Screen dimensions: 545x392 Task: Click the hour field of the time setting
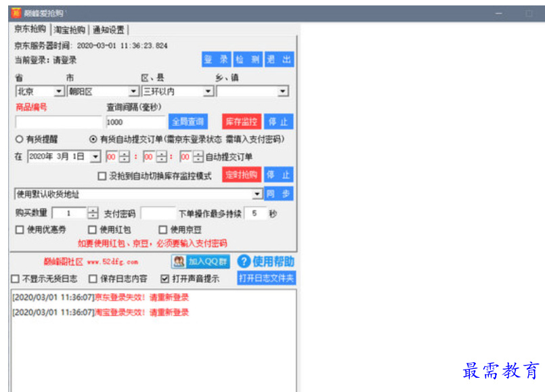[112, 156]
